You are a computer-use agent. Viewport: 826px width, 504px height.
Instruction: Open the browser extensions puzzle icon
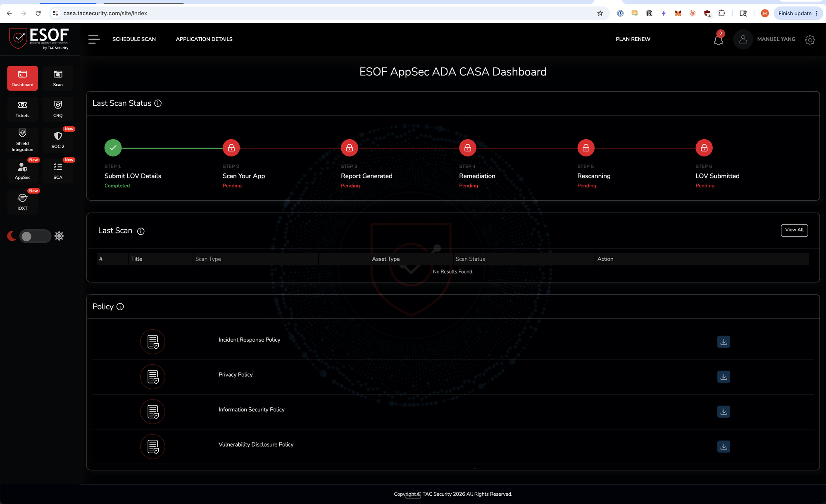click(721, 13)
